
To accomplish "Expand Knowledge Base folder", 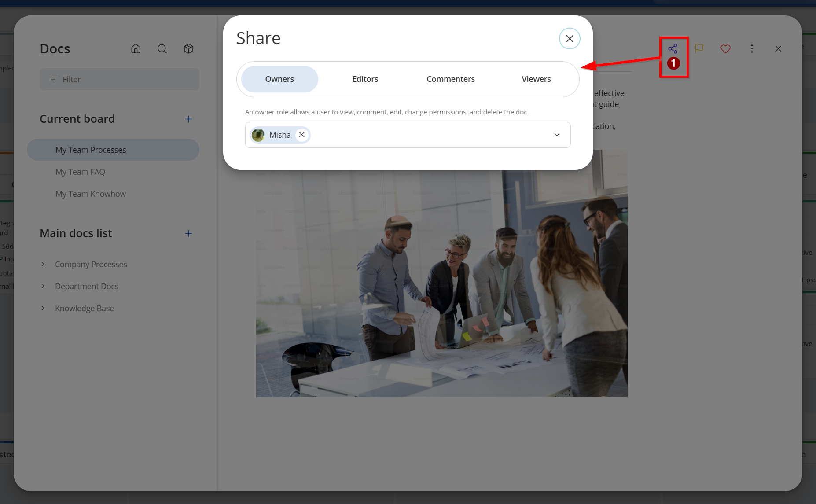I will 43,308.
